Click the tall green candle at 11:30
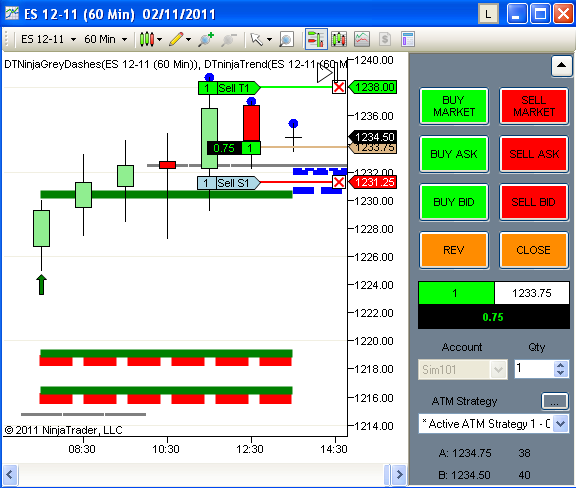 (x=209, y=138)
